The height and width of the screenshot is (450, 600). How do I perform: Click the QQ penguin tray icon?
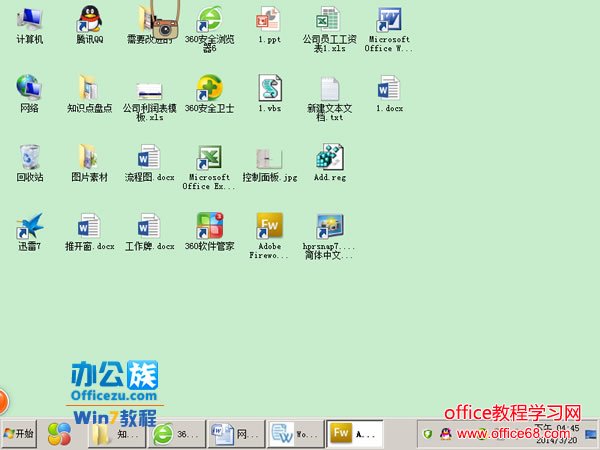tap(445, 434)
